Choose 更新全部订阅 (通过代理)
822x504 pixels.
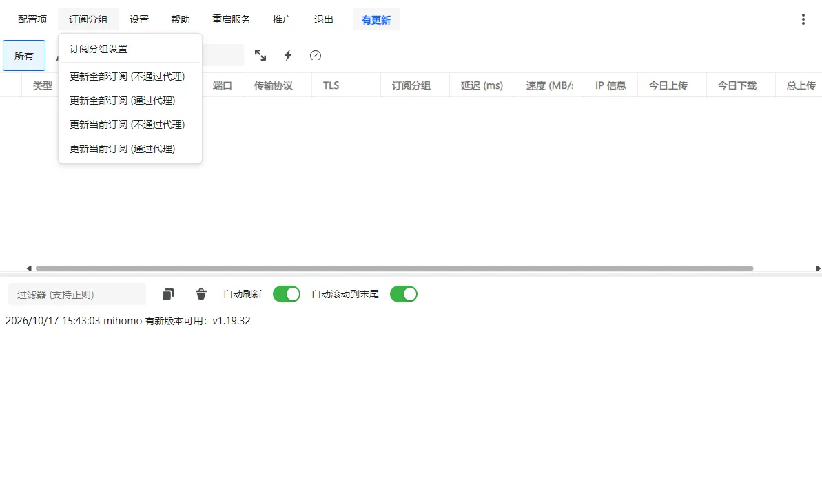(130, 101)
